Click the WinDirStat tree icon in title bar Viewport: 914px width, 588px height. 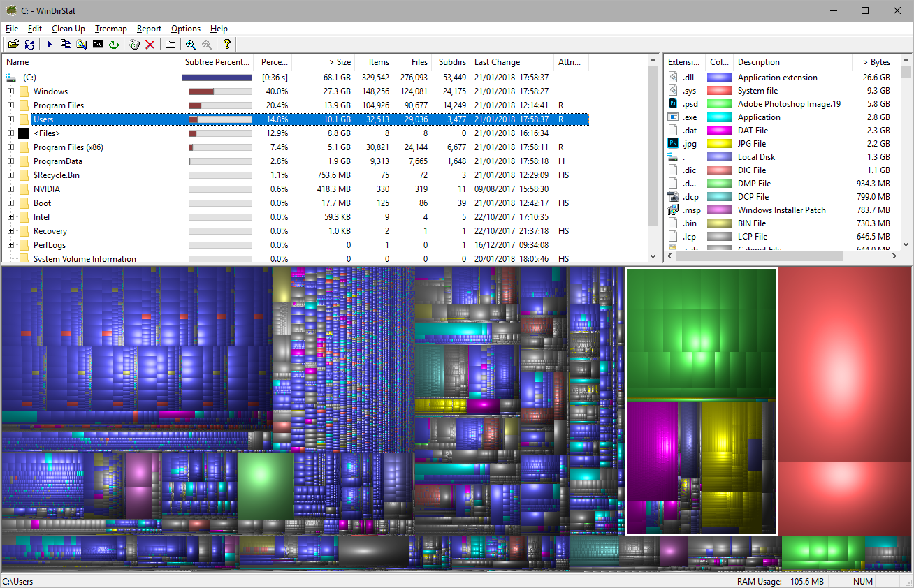(11, 10)
